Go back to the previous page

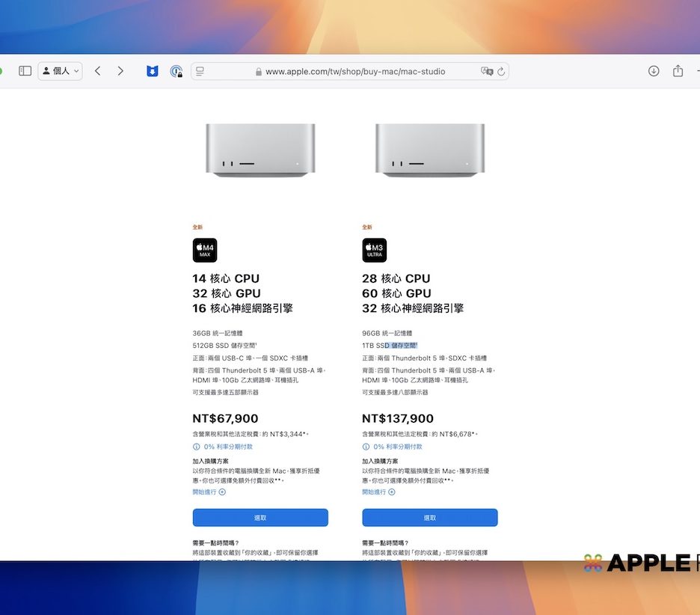click(97, 71)
